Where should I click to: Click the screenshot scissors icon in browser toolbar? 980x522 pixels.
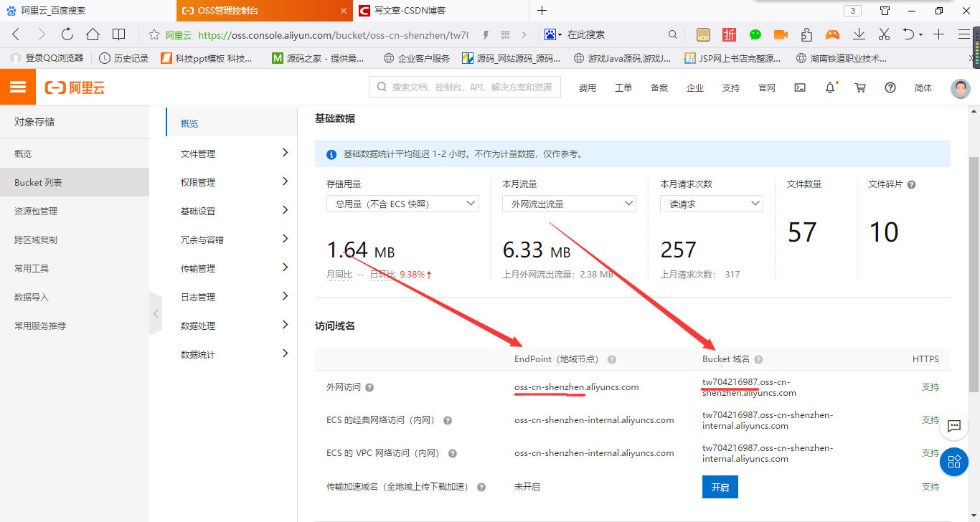(x=884, y=34)
